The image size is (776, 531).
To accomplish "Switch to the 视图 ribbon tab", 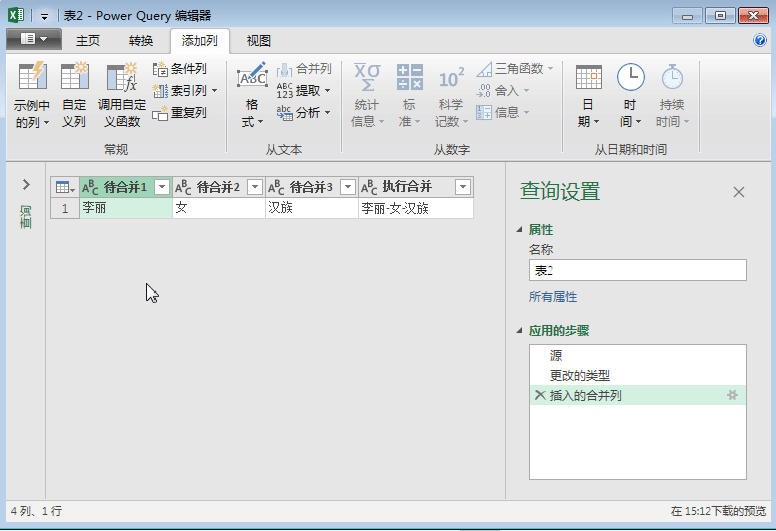I will [x=259, y=41].
